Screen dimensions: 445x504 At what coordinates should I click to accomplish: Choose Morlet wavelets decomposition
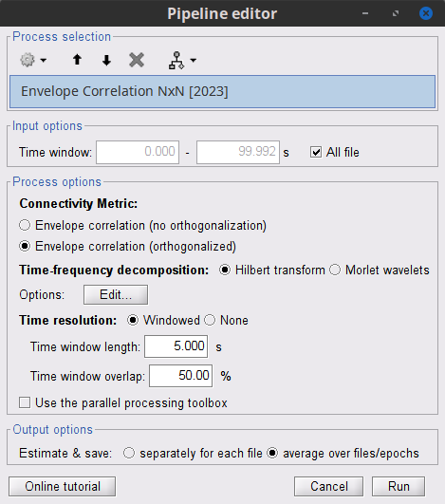335,270
